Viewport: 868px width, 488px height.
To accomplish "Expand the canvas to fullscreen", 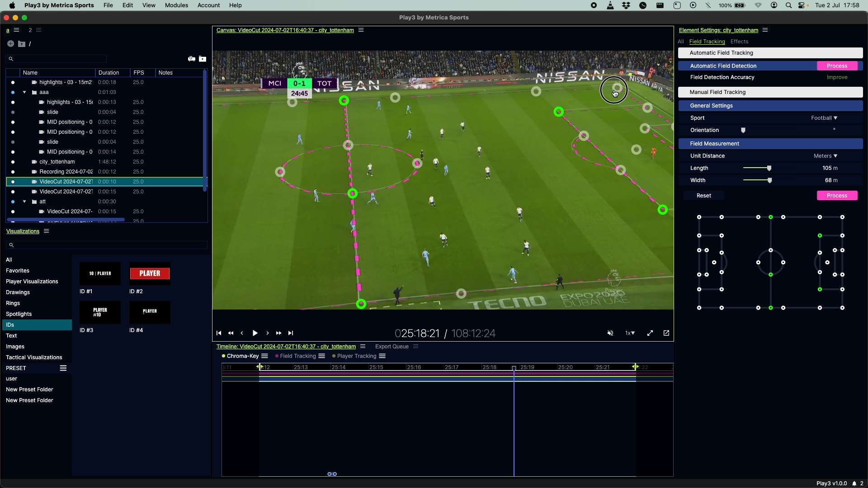I will click(x=650, y=333).
